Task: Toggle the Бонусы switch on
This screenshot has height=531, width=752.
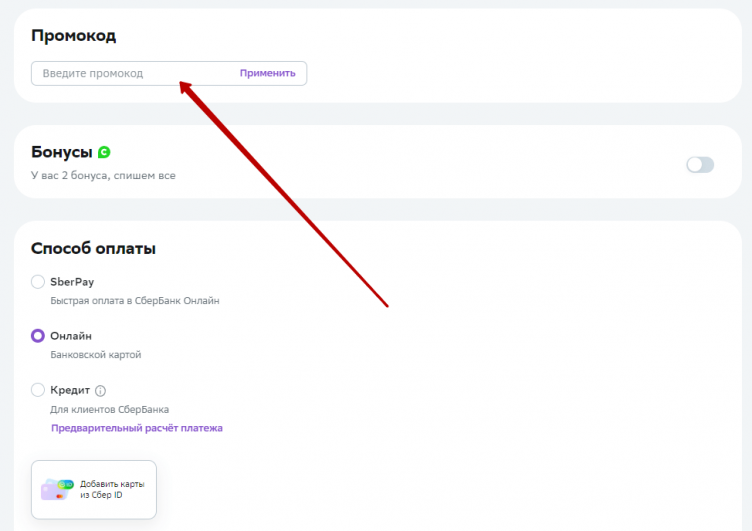Action: [700, 165]
